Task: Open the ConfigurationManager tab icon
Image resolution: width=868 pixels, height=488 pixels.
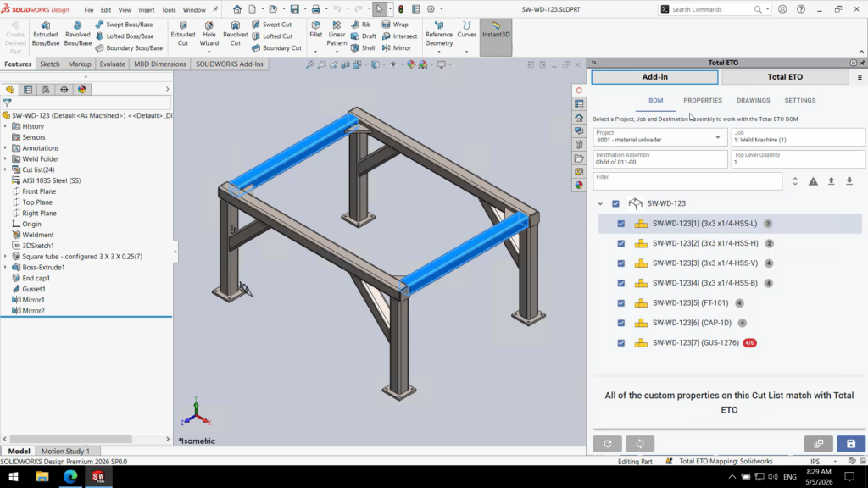Action: click(x=46, y=89)
